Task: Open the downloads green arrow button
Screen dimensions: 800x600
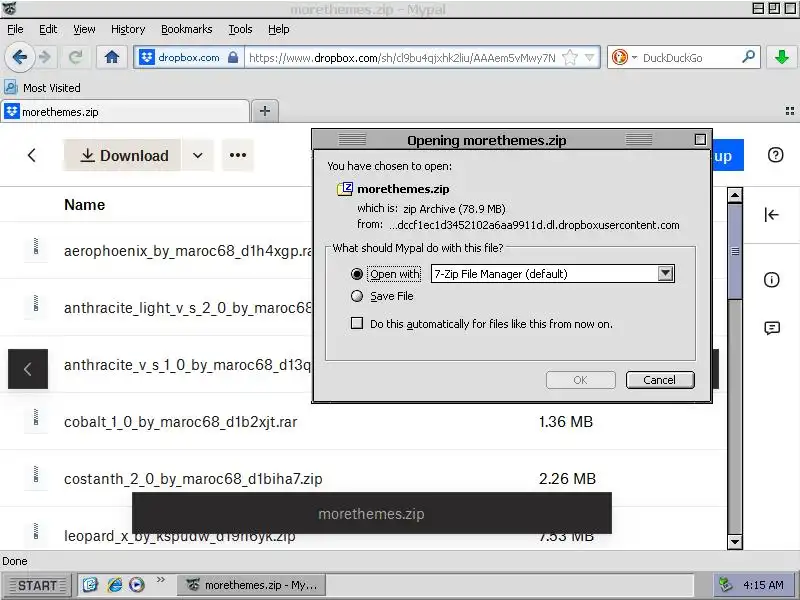Action: 781,57
